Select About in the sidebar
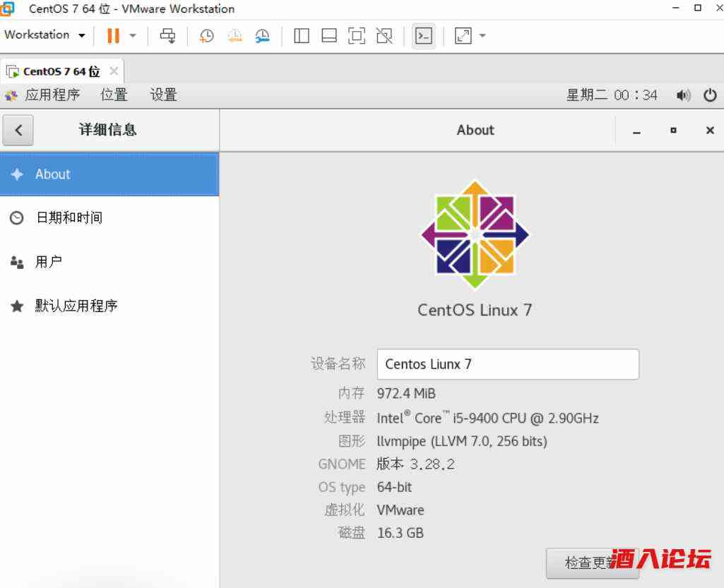The image size is (724, 588). [x=109, y=174]
